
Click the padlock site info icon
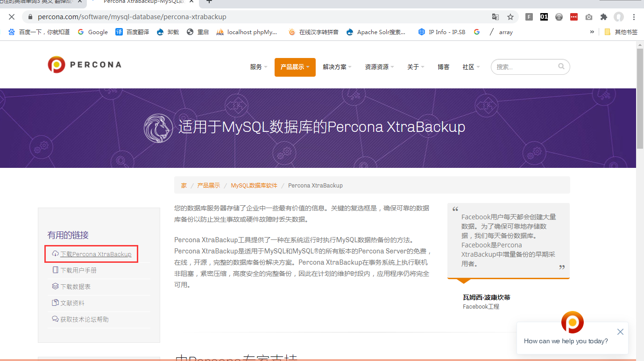[x=31, y=17]
